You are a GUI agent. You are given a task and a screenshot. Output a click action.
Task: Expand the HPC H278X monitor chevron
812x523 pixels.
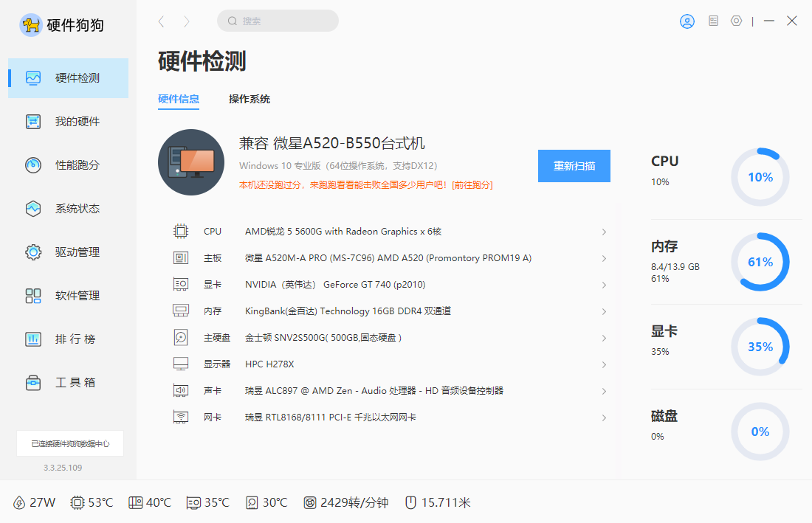[x=604, y=364]
